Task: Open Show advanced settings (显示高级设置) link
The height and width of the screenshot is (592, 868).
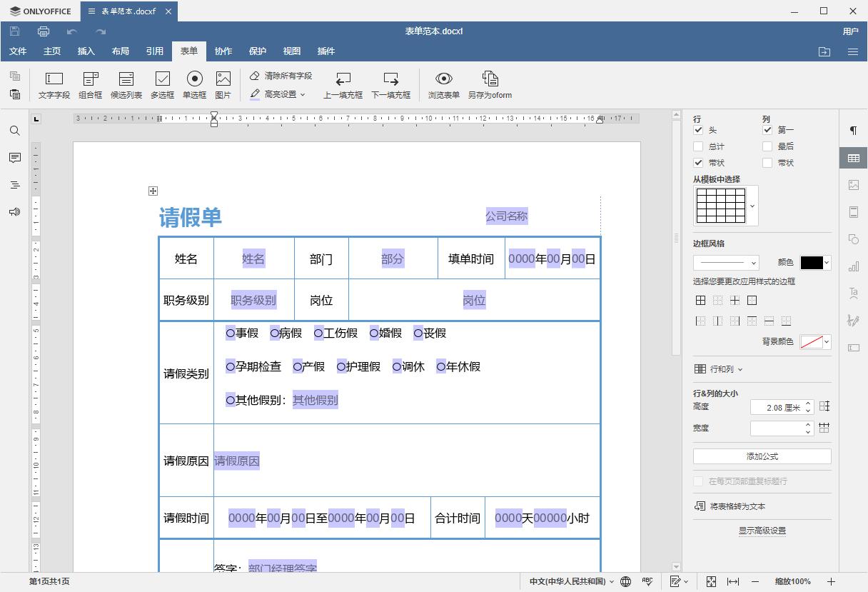Action: tap(762, 531)
